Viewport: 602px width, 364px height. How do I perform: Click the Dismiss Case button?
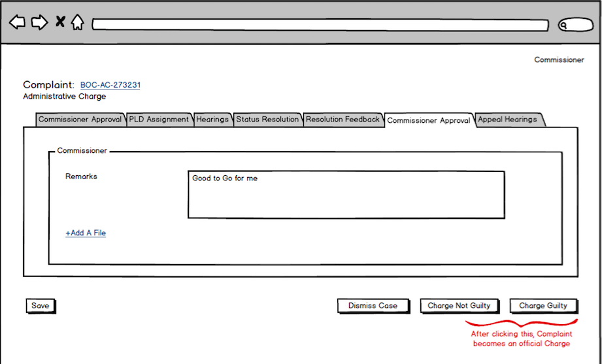[373, 306]
